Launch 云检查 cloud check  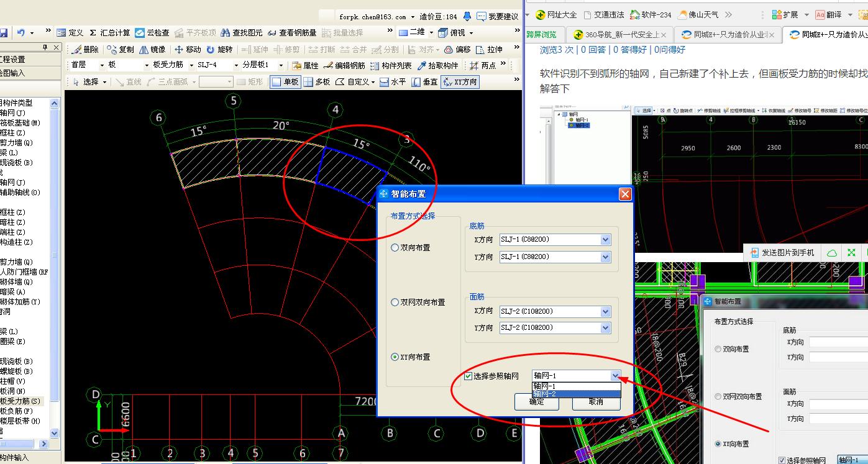click(x=152, y=33)
